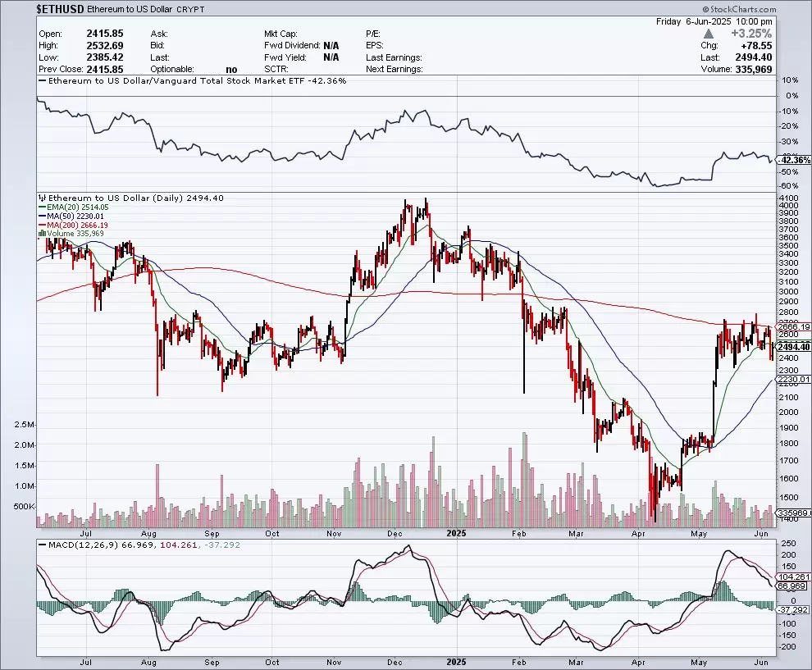Viewport: 812px width, 670px height.
Task: Click the High value 2532.69
Action: 105,46
